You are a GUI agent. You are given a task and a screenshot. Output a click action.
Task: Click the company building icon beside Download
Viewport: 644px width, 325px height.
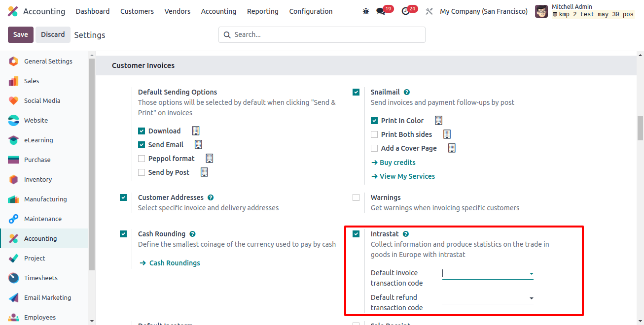pyautogui.click(x=196, y=131)
